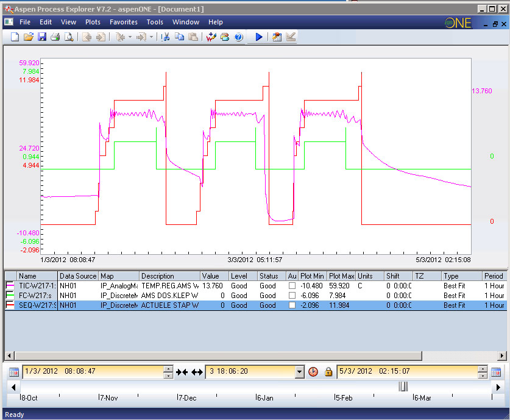
Task: Open the View menu
Action: coord(68,22)
